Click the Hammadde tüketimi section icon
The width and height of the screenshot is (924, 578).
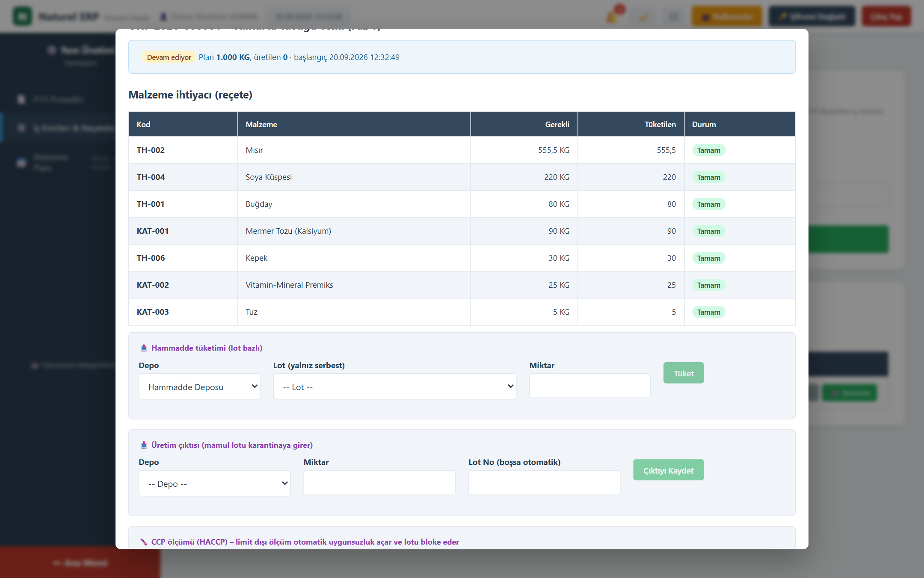(144, 348)
